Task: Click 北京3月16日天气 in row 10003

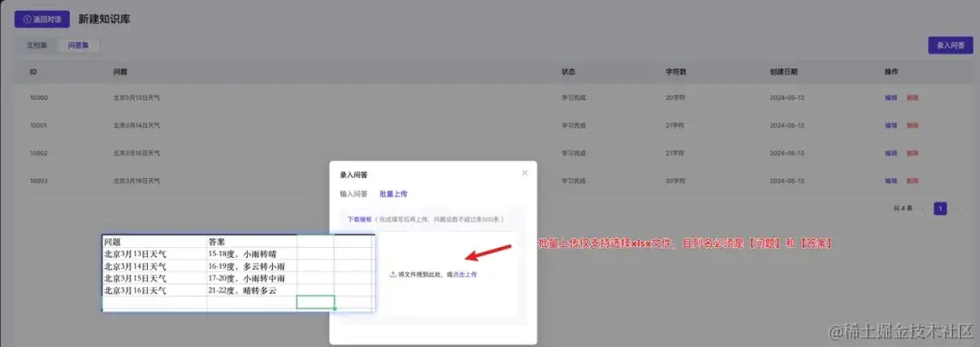Action: click(x=136, y=181)
